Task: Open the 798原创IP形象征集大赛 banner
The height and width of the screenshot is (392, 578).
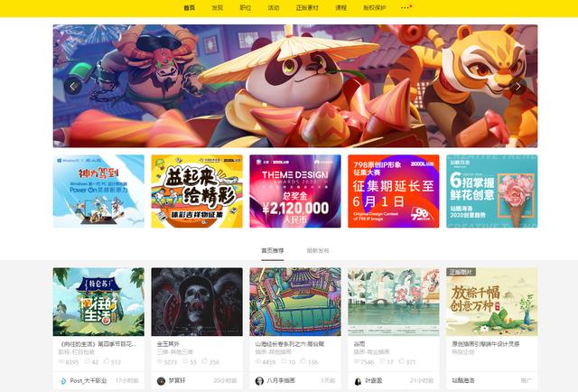Action: point(394,191)
